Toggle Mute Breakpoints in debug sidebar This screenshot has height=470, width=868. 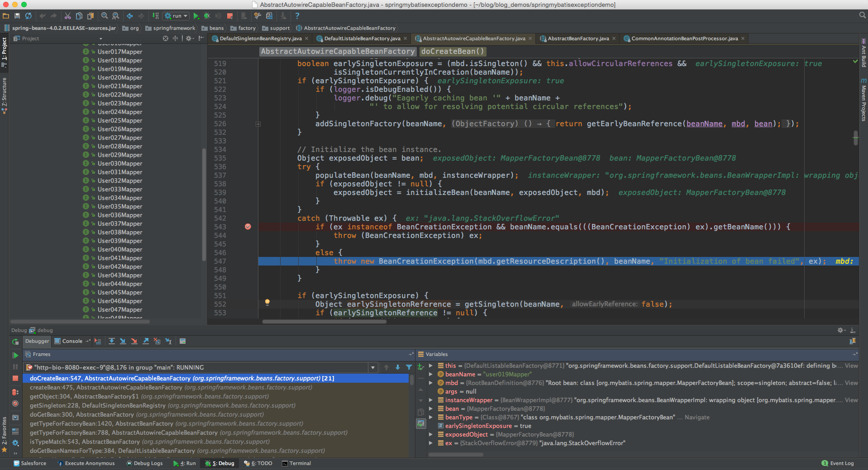click(15, 404)
